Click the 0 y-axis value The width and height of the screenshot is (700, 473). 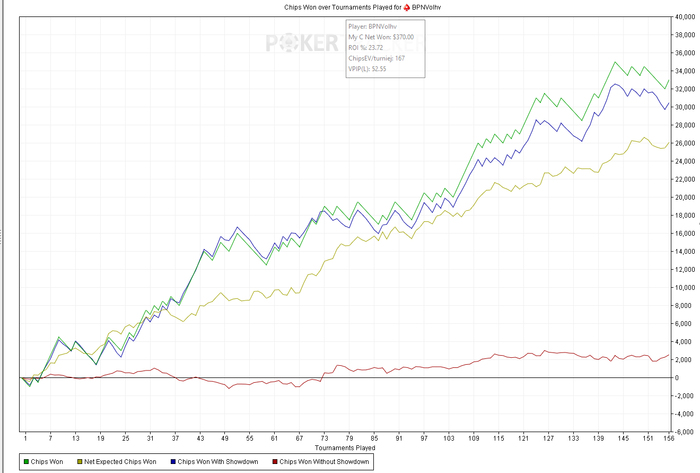pyautogui.click(x=677, y=378)
